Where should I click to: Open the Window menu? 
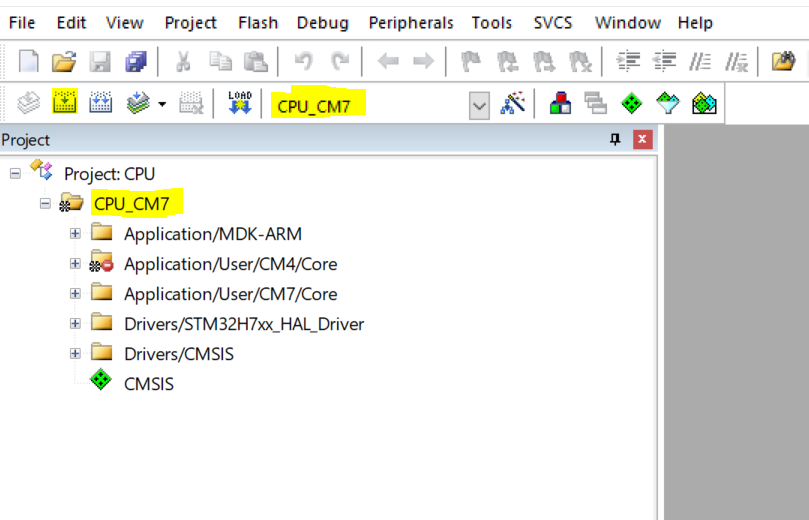(x=627, y=23)
